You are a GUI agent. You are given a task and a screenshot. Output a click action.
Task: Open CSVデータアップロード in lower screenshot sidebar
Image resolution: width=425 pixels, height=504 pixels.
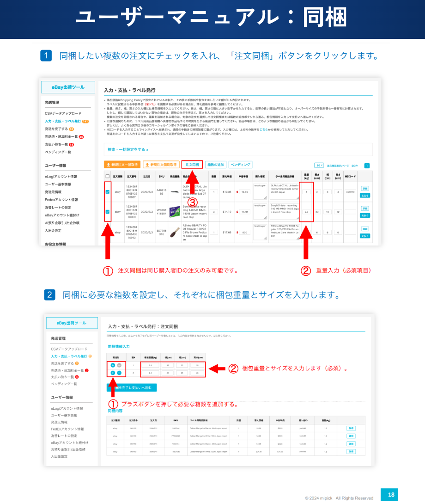point(69,349)
